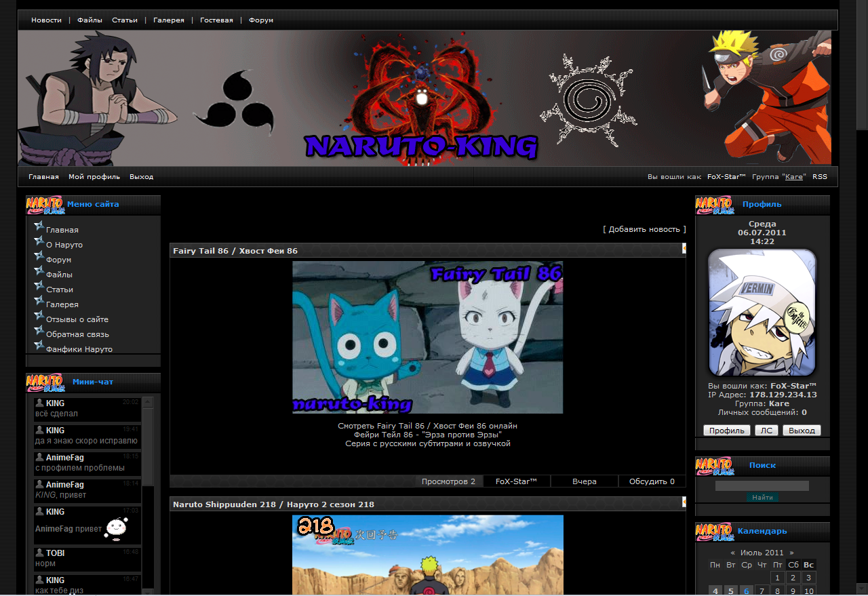
Task: Click Просмотров 2 under Fairy Tail post
Action: tap(449, 481)
